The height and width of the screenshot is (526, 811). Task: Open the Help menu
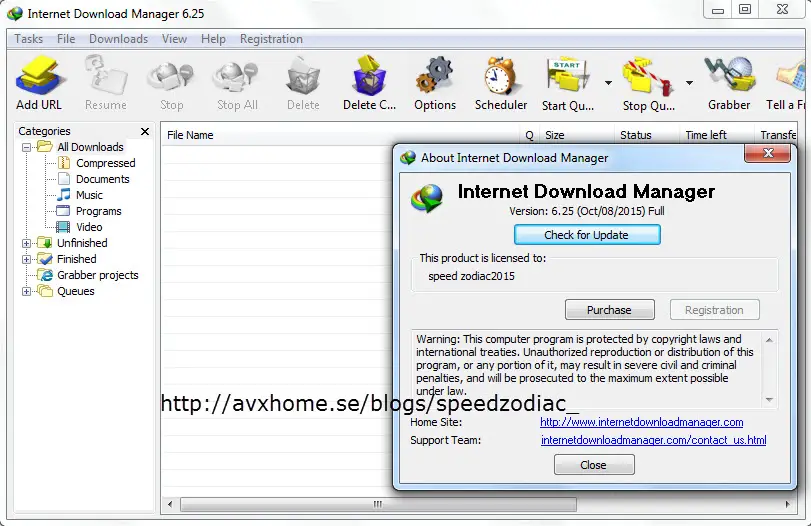[213, 39]
